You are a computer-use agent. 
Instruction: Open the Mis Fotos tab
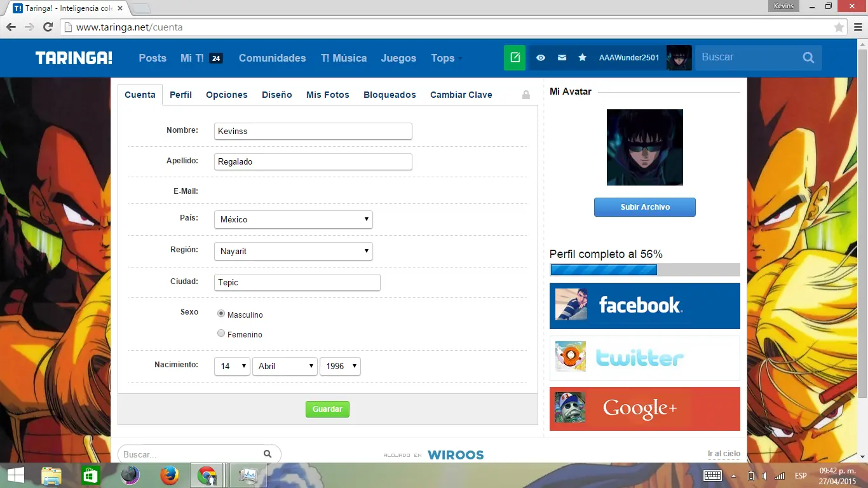328,95
